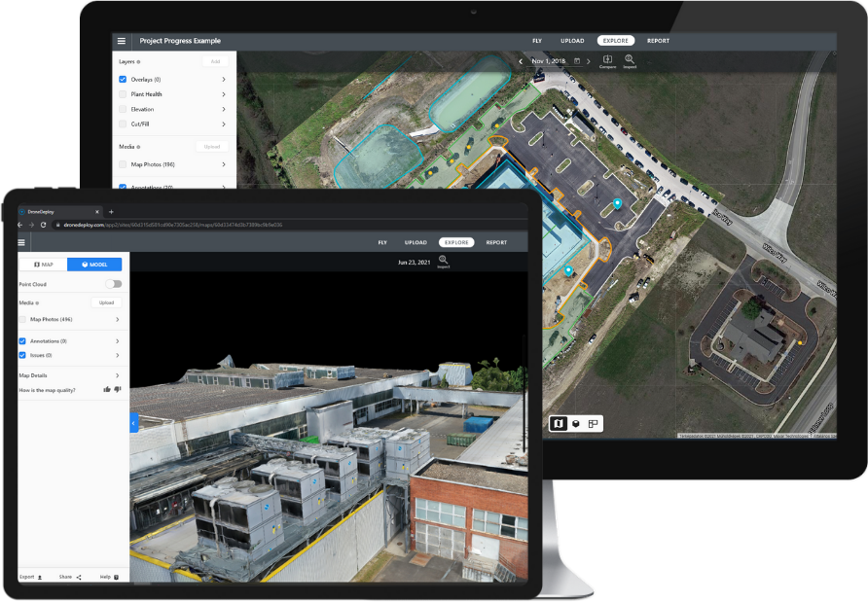
Task: Expand the Map Details section
Action: 118,375
